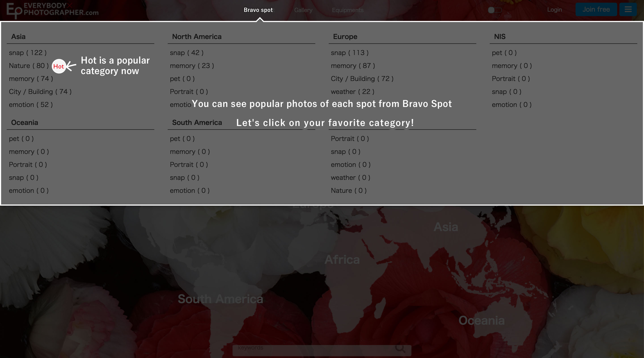This screenshot has width=644, height=358.
Task: Click the Login link
Action: click(554, 10)
